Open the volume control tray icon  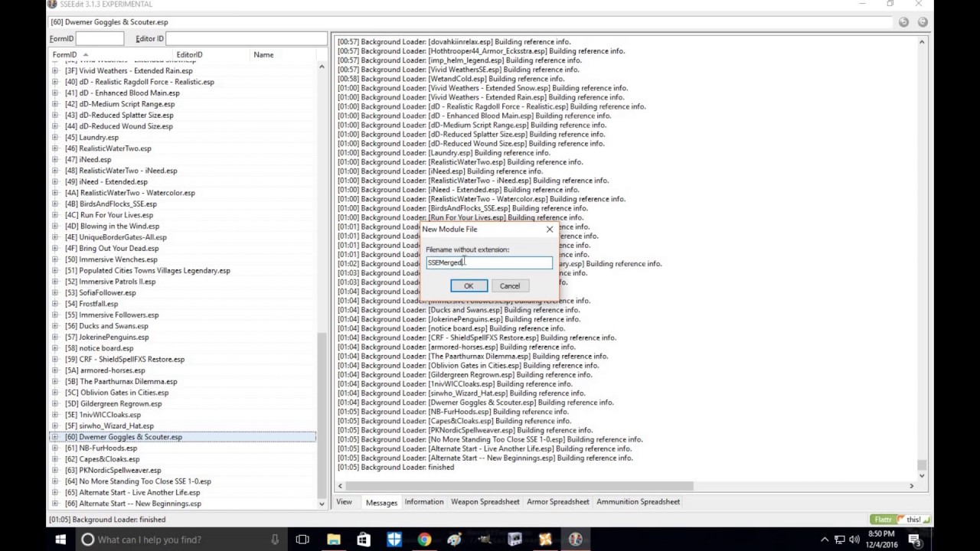[x=853, y=540]
